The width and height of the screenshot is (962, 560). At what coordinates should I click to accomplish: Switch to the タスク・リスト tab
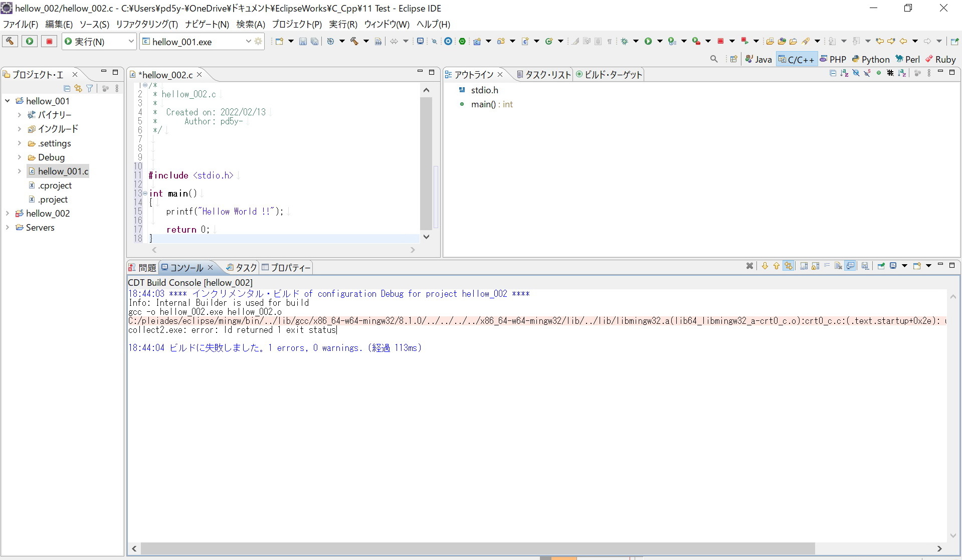click(x=543, y=75)
